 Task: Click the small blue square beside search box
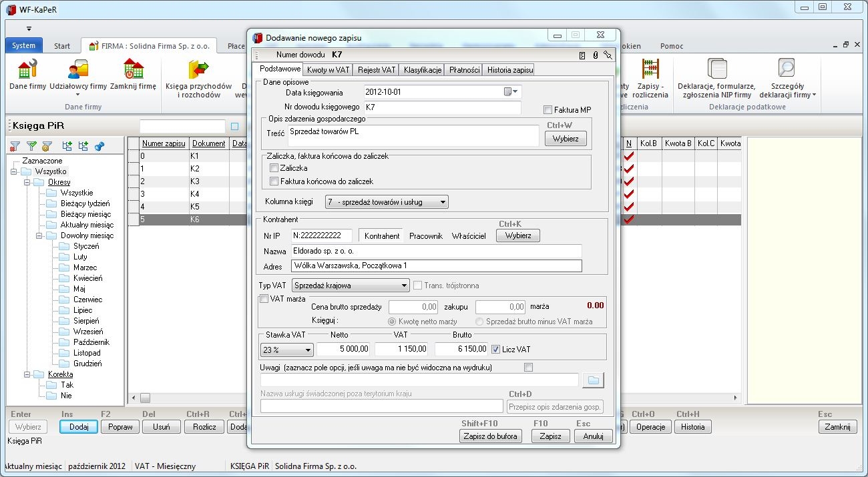(x=234, y=126)
